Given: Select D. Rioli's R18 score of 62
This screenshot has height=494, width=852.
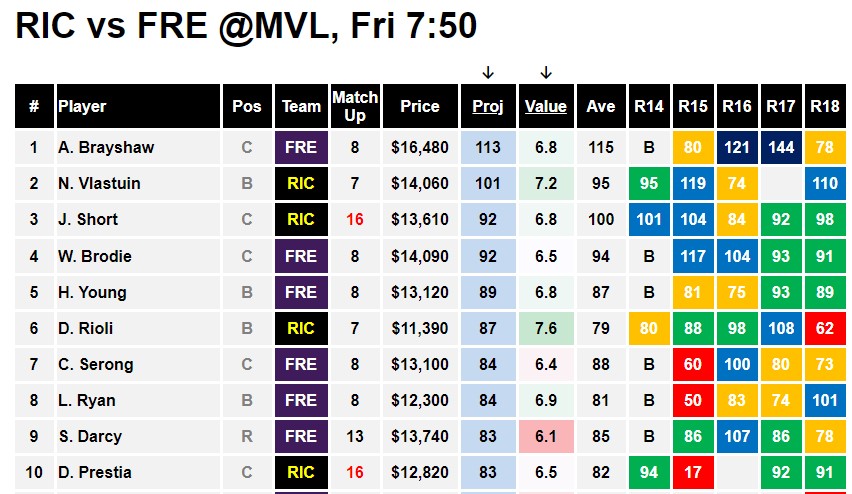Looking at the screenshot, I should [825, 328].
